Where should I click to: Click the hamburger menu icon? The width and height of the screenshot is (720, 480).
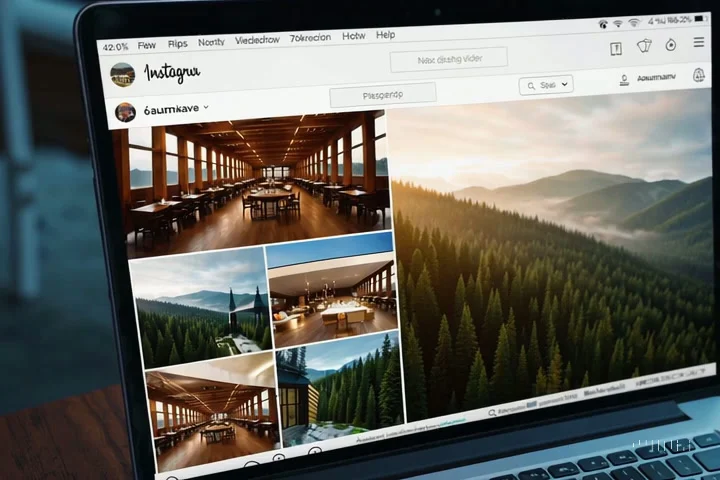[x=698, y=42]
